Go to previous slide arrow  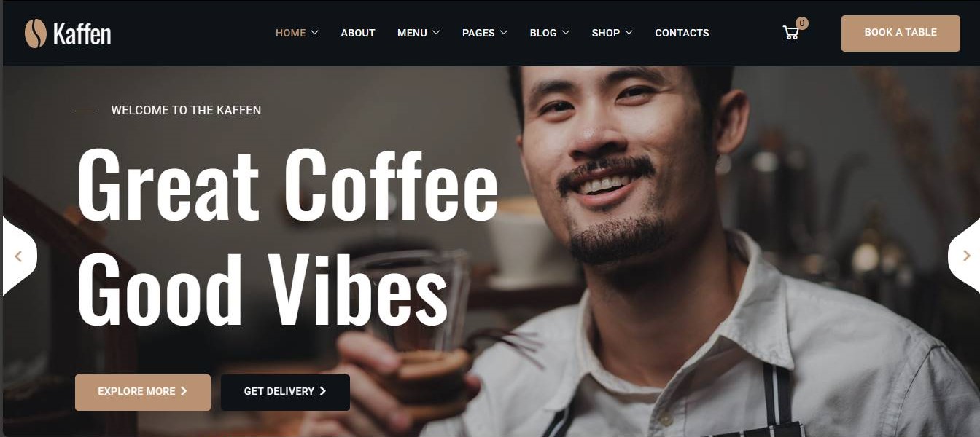18,256
